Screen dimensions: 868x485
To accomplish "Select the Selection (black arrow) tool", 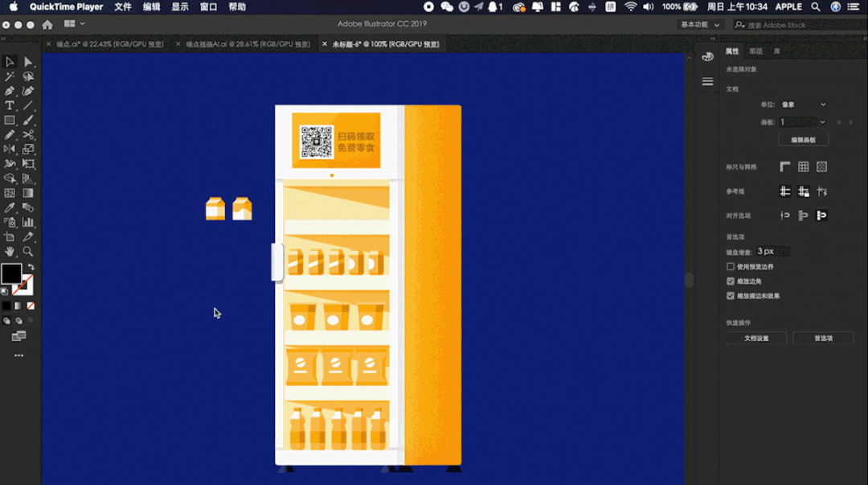I will point(10,61).
